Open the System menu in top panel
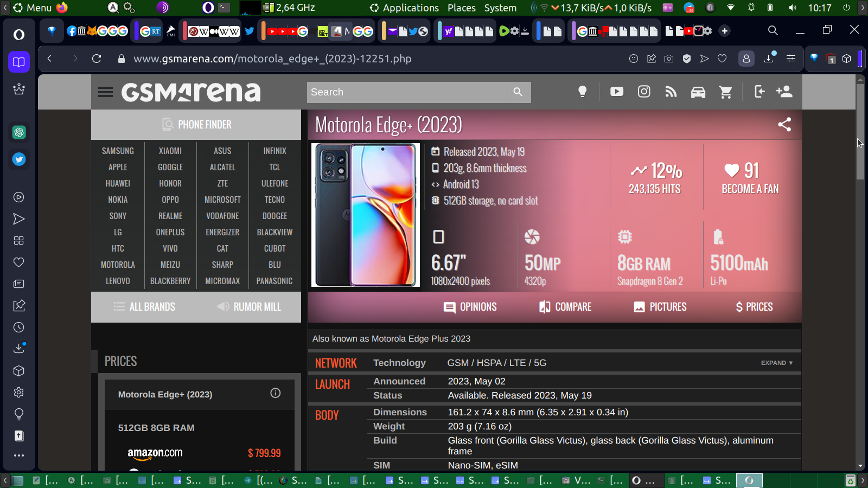This screenshot has height=488, width=868. point(500,8)
